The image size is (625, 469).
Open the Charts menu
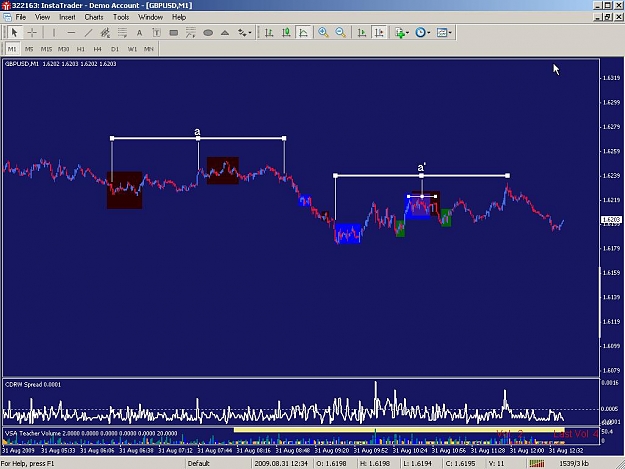[x=94, y=17]
